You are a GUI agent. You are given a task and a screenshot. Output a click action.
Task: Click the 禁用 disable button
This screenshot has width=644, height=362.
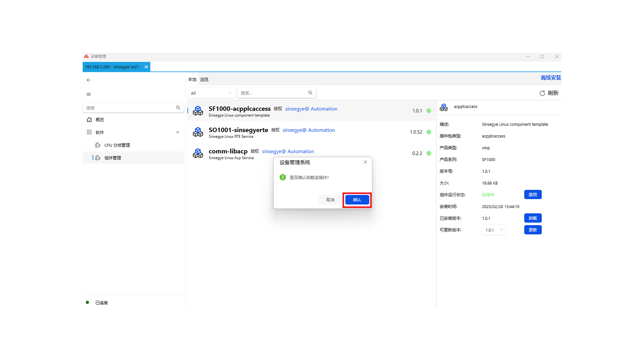tap(533, 195)
